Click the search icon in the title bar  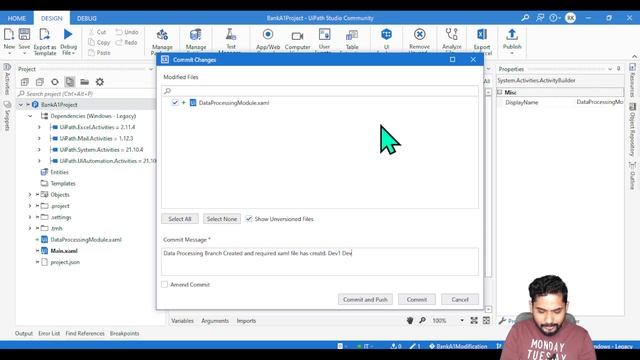pos(525,18)
